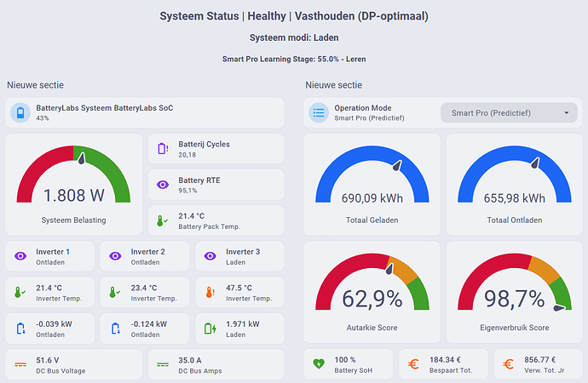Click the 20,18 cycles value
This screenshot has width=588, height=383.
point(187,155)
